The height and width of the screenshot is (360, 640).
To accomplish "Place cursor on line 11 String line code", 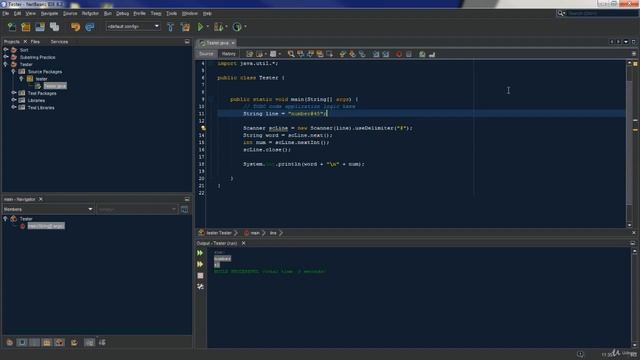I will (x=285, y=114).
